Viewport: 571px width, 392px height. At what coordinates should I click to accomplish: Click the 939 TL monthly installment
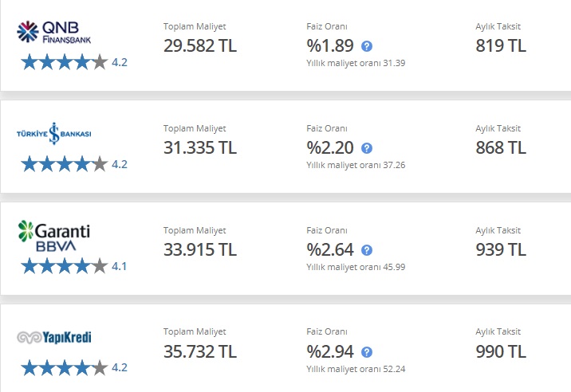point(501,249)
